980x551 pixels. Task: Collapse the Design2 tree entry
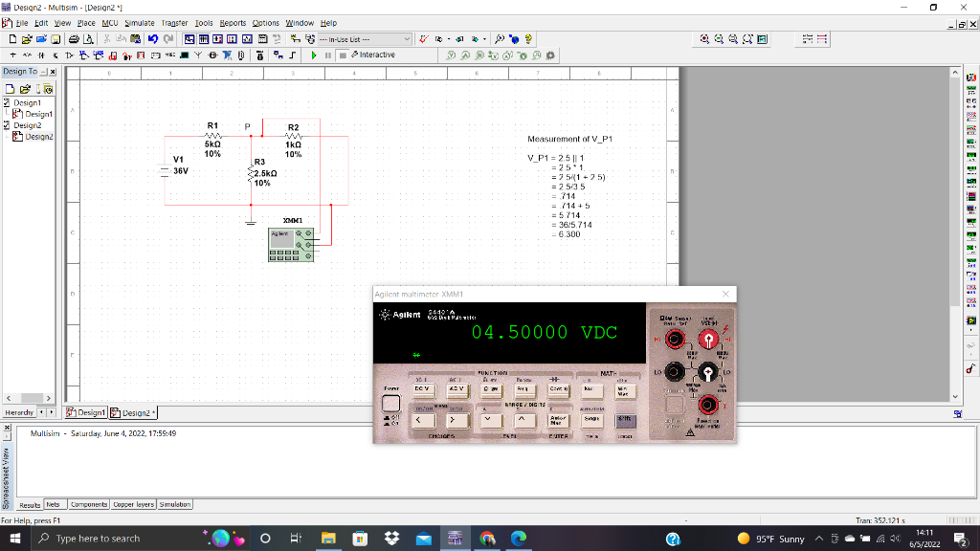pyautogui.click(x=6, y=124)
